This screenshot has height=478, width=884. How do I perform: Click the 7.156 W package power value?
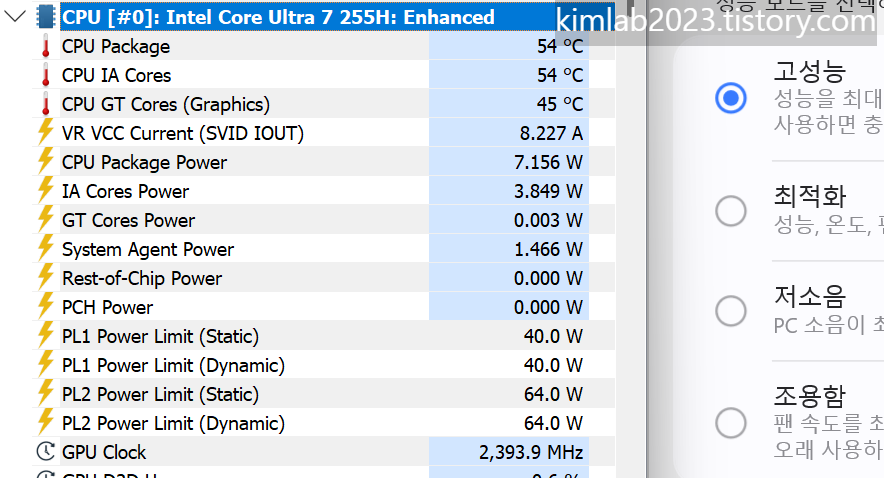coord(548,163)
